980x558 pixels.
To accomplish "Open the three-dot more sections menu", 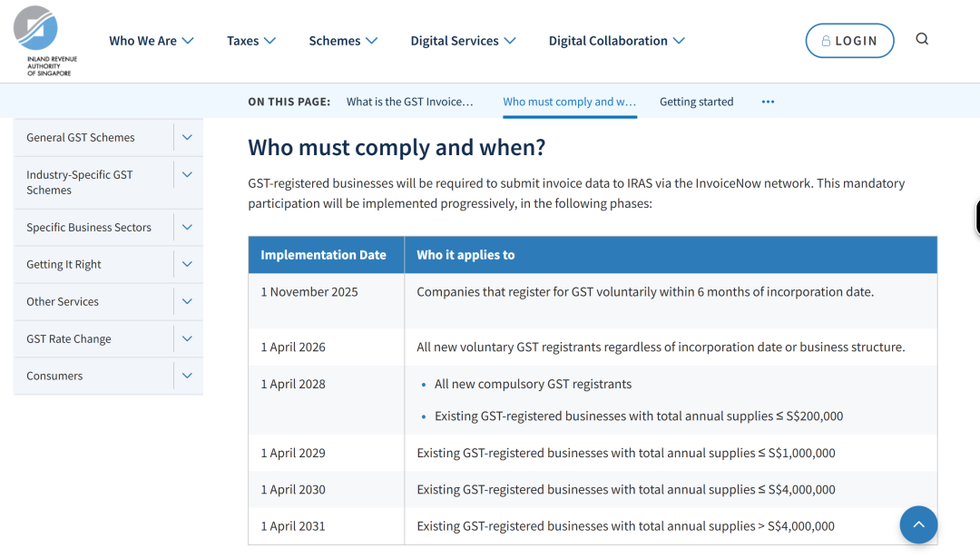I will (768, 102).
